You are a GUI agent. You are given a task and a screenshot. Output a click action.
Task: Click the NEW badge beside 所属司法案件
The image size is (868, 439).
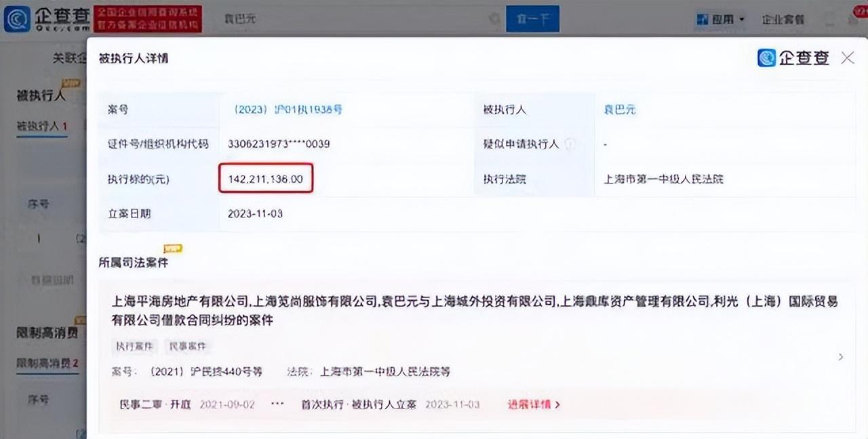[x=172, y=249]
